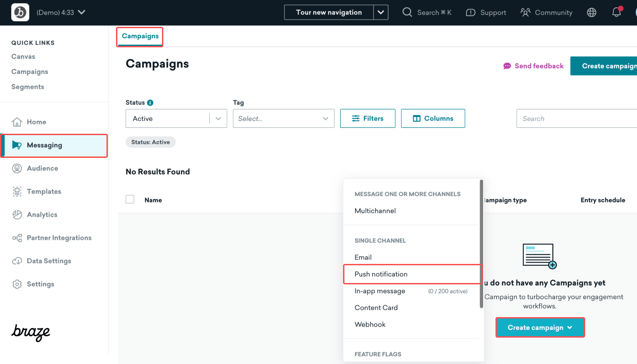Screen dimensions: 637x364
Task: Click the Entry schedule column header
Action: pyautogui.click(x=603, y=200)
